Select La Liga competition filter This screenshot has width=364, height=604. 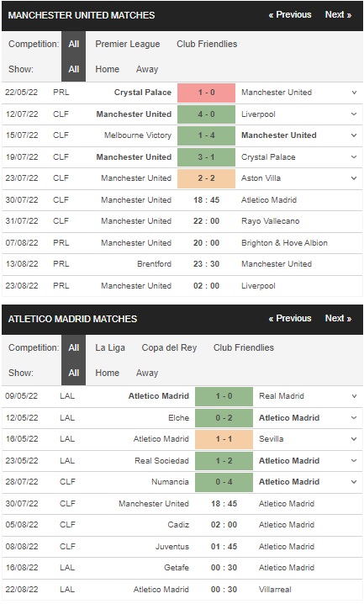[110, 347]
